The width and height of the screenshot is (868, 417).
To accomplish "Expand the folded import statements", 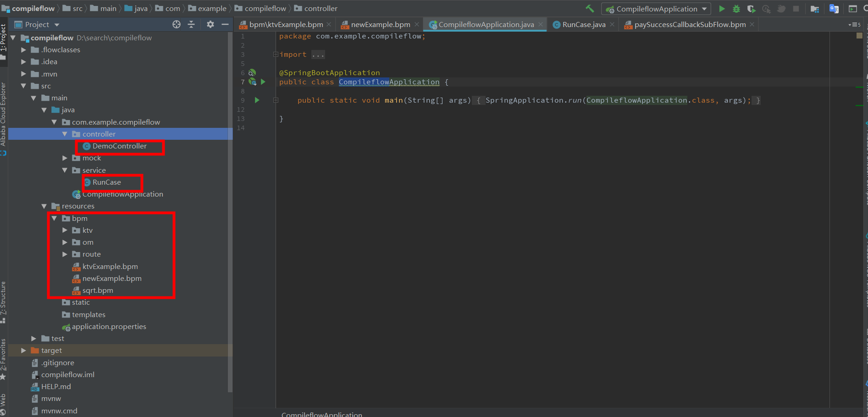I will 276,55.
